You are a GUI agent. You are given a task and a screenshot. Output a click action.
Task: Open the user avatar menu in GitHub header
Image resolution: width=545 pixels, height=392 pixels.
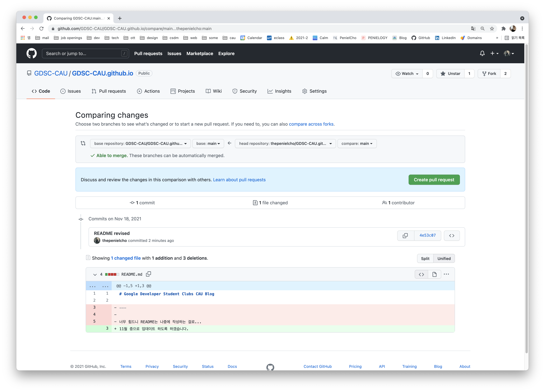click(x=509, y=53)
